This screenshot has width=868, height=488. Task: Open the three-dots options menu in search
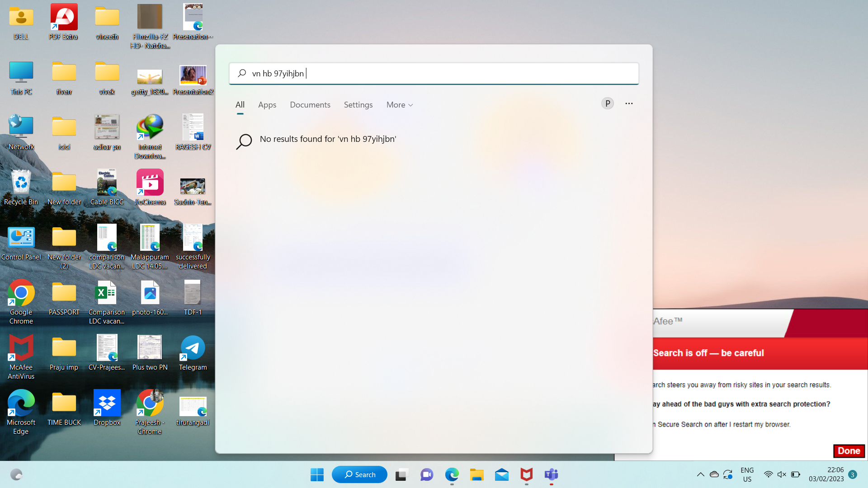click(x=629, y=103)
